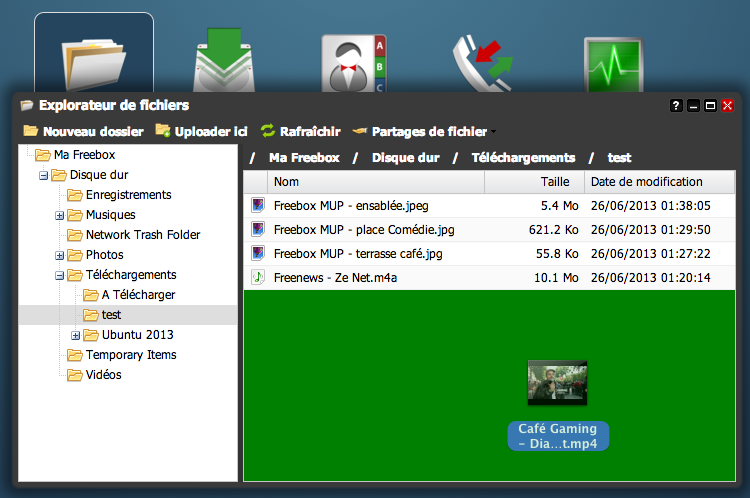Sort by Nom column header
The image size is (750, 498).
tap(376, 182)
